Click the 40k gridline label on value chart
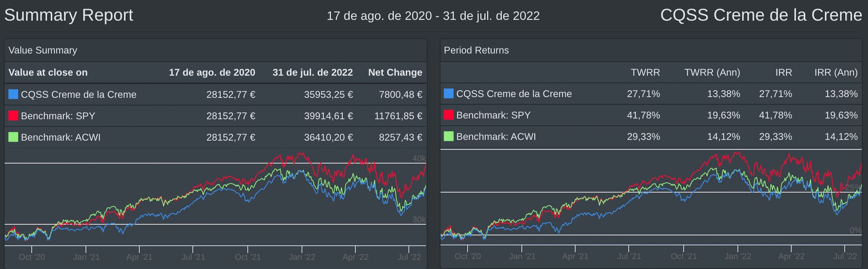 point(419,159)
